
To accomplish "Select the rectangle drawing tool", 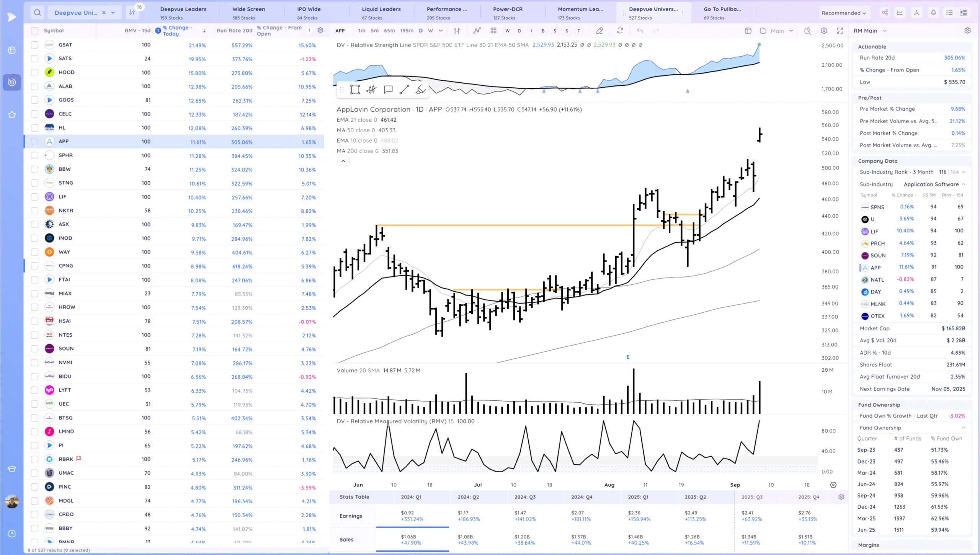I will point(355,90).
